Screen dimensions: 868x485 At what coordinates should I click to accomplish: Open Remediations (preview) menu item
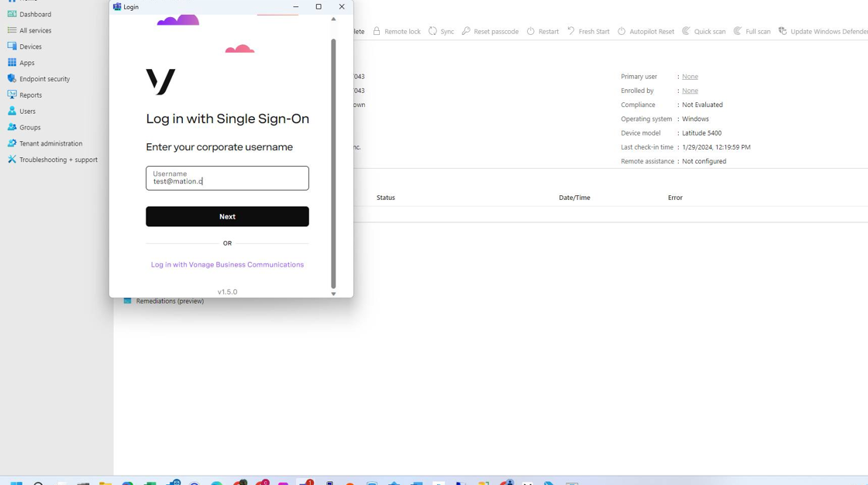(164, 301)
